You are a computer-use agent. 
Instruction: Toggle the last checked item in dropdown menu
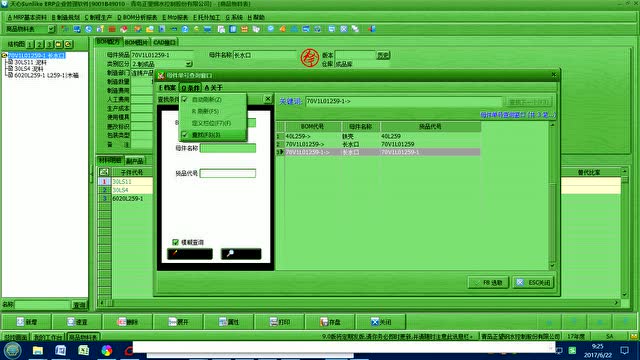[x=212, y=135]
